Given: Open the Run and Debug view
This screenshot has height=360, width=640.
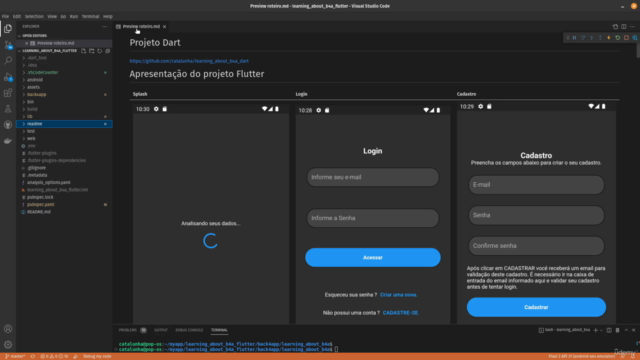Looking at the screenshot, I should (8, 77).
